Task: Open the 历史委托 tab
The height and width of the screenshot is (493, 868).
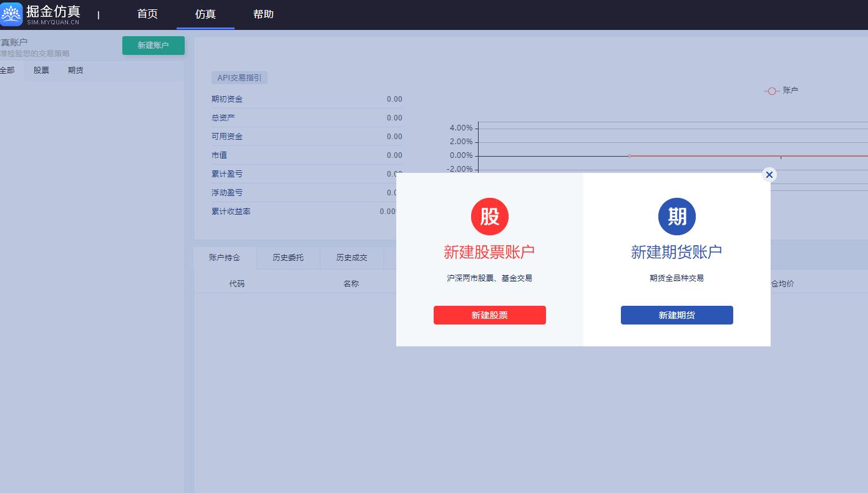Action: 288,257
